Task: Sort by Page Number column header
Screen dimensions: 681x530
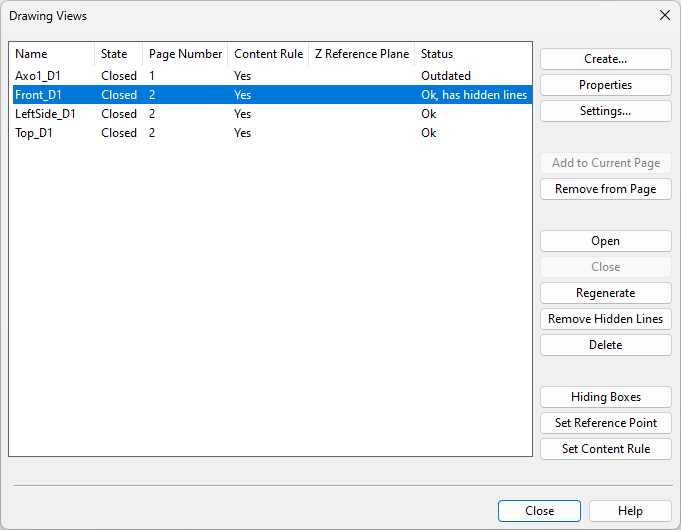Action: point(185,54)
